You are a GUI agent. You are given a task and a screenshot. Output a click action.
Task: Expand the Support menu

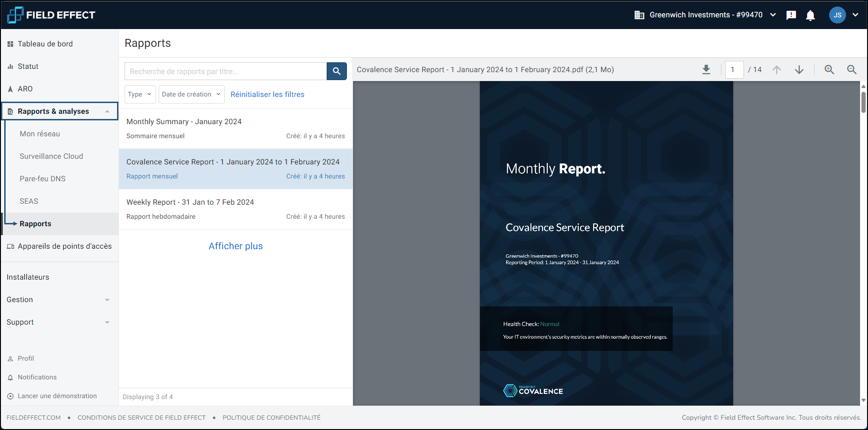tap(107, 322)
